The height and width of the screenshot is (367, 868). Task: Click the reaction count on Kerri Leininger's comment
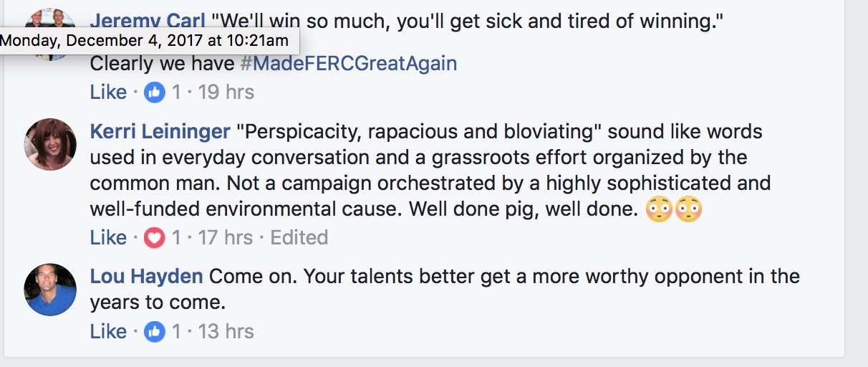pos(176,237)
